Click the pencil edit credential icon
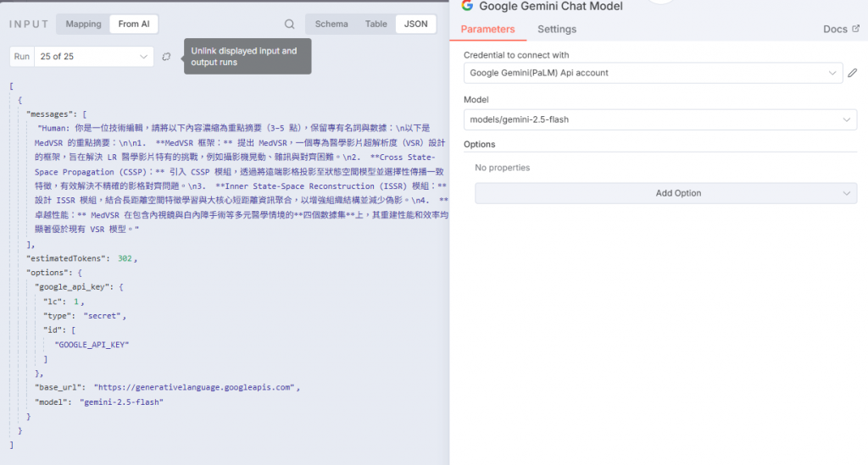 pos(853,73)
